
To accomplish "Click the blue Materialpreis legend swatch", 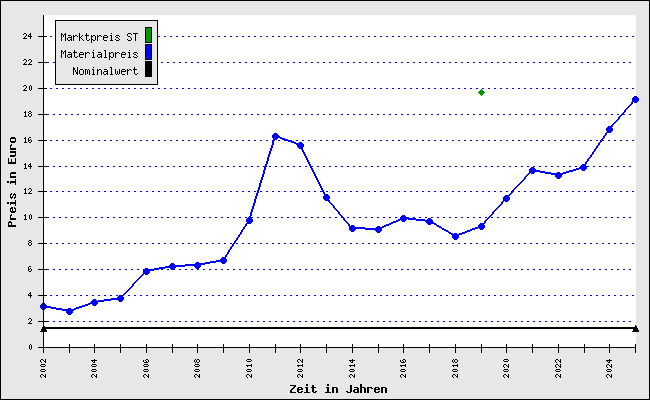I will [148, 53].
